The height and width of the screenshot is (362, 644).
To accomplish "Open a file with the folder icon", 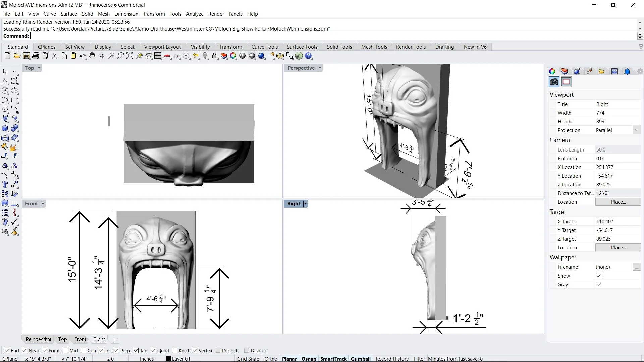I will pyautogui.click(x=17, y=56).
